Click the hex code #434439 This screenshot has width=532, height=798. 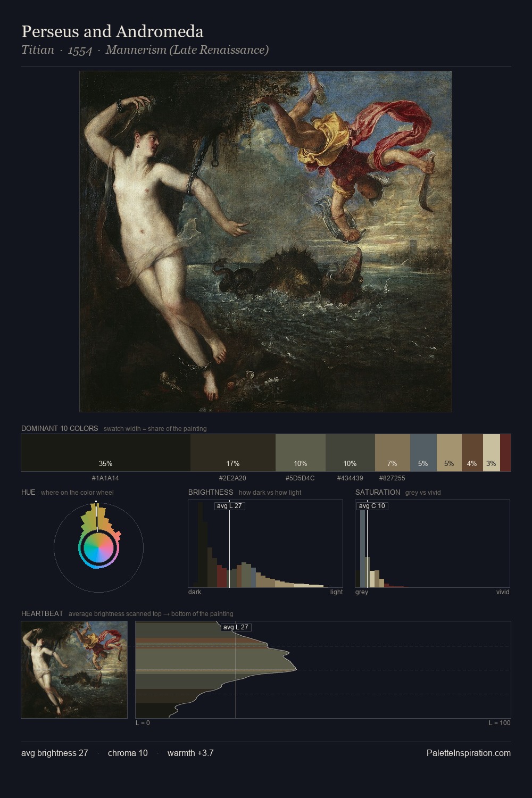click(x=350, y=478)
